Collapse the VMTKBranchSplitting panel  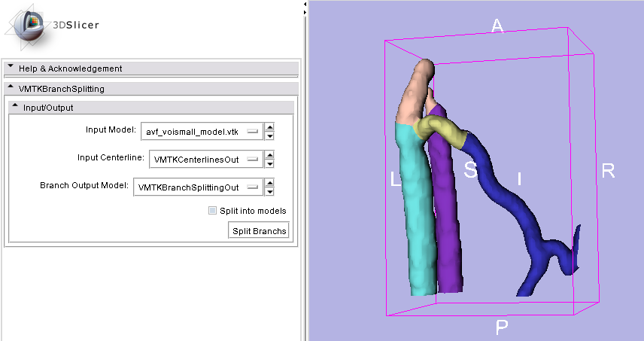[x=150, y=89]
